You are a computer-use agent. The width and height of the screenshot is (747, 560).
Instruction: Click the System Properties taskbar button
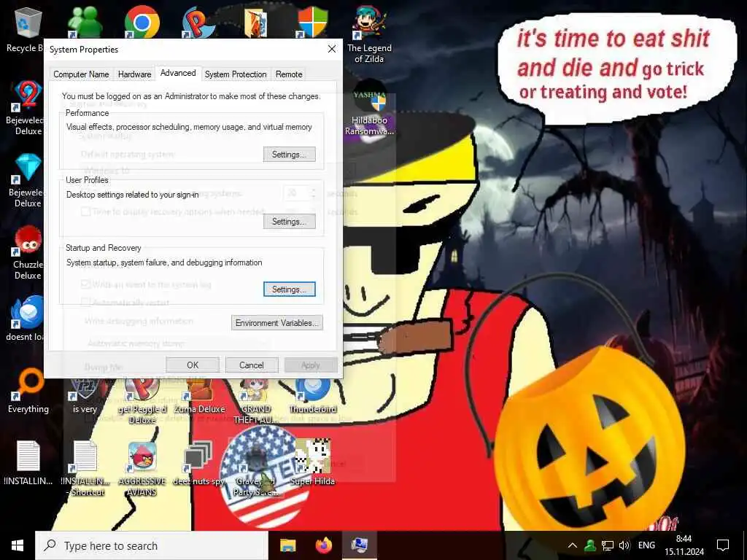pos(360,545)
